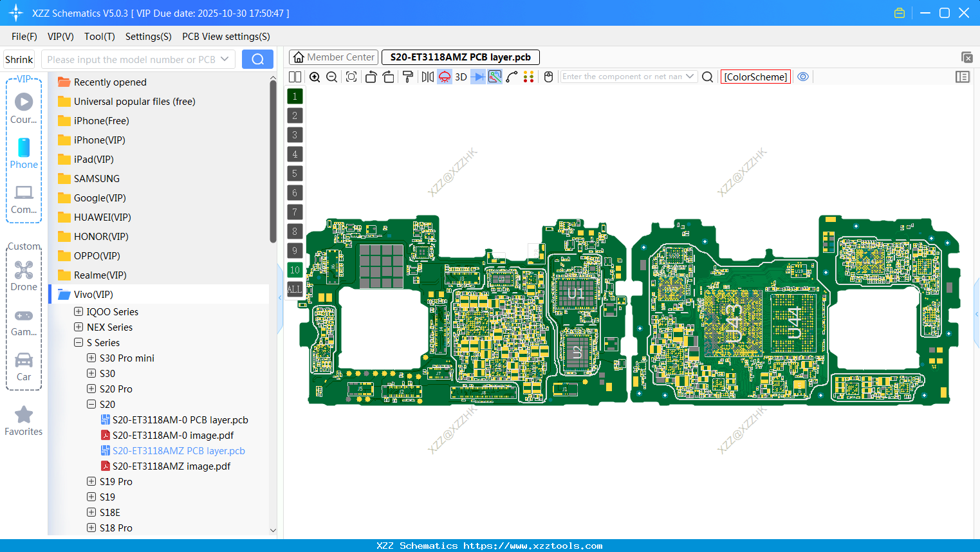Open the PCB View settings(S) menu
Viewport: 980px width, 552px height.
coord(226,37)
